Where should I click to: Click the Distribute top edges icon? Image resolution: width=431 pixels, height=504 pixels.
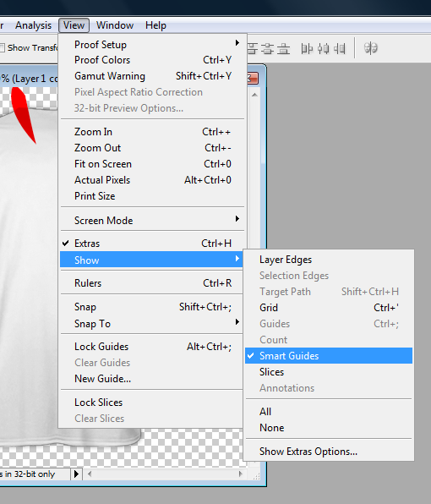point(253,48)
